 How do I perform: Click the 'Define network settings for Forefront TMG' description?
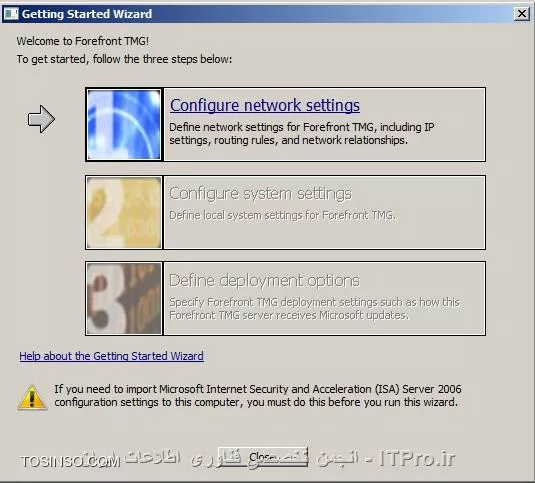pos(302,134)
